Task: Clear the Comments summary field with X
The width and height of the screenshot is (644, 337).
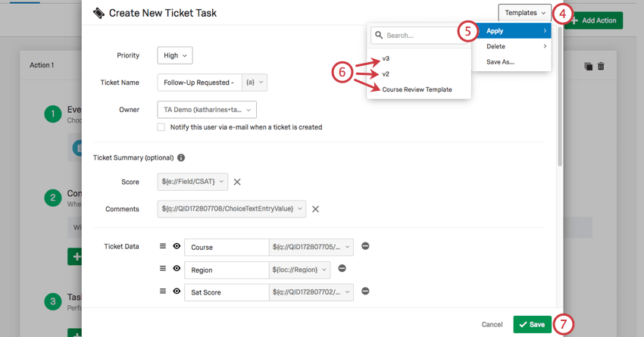Action: coord(316,209)
